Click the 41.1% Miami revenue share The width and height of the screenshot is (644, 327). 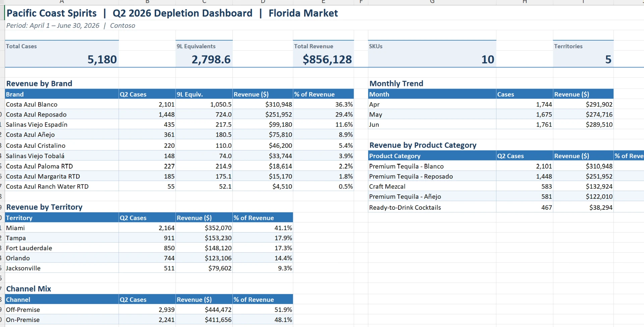(263, 228)
